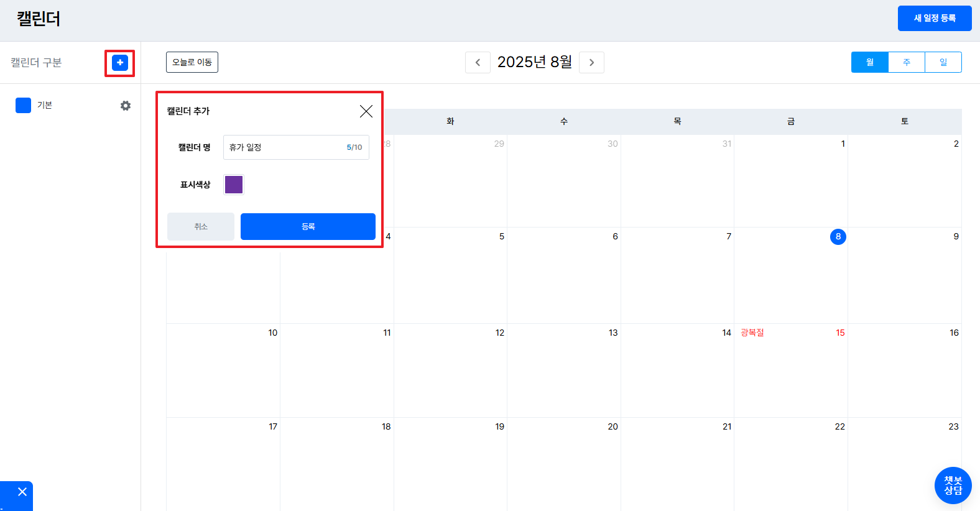This screenshot has height=511, width=980.
Task: Close the 캘린더 추가 dialog with X
Action: tap(366, 111)
